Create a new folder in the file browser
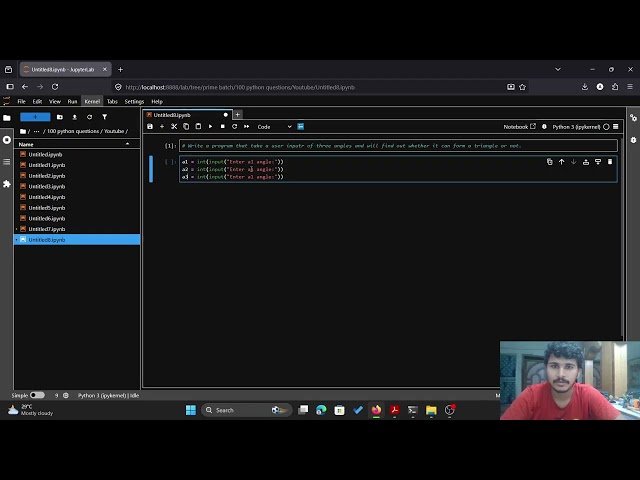 60,117
